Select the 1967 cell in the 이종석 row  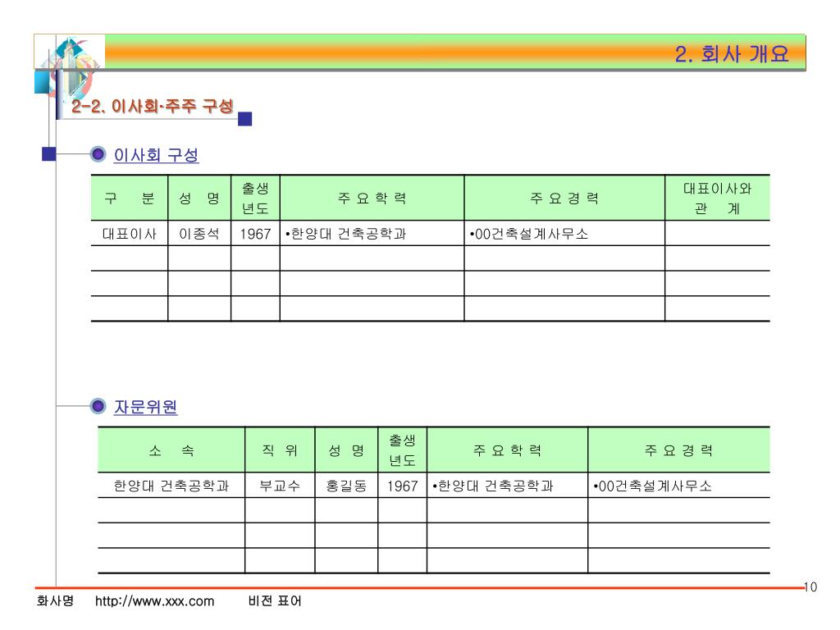pyautogui.click(x=255, y=234)
